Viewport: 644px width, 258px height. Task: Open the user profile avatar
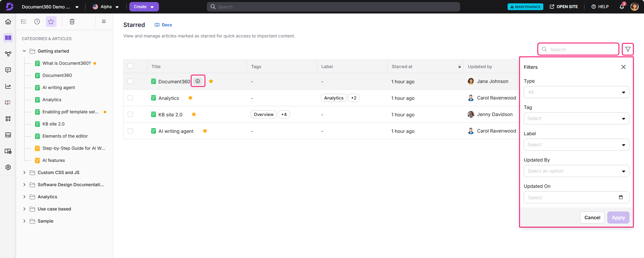(635, 7)
